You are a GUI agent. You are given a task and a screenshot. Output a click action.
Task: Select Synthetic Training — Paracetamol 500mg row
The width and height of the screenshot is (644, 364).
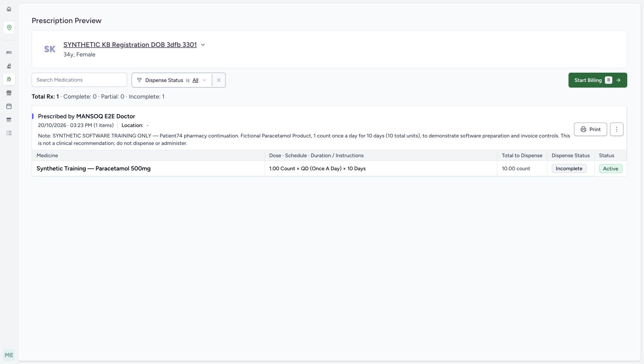pos(329,168)
